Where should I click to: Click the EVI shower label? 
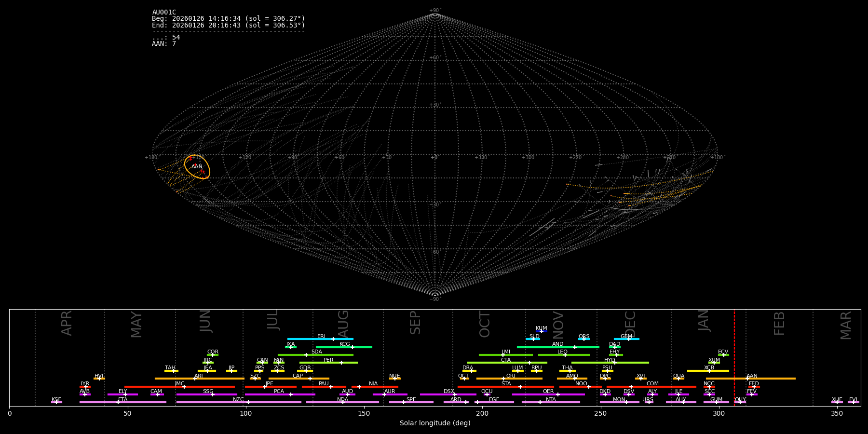853,400
